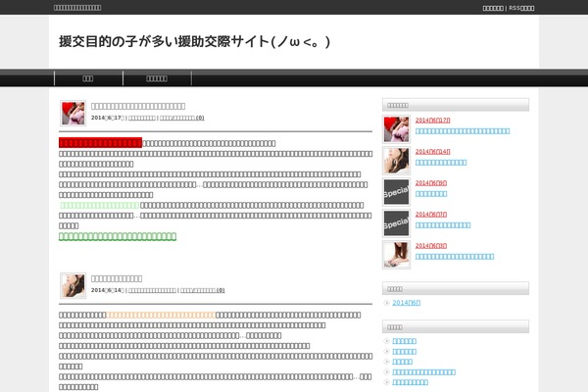The width and height of the screenshot is (588, 392).
Task: Click the red 2014-6-7 date link in the sidebar
Action: point(431,215)
